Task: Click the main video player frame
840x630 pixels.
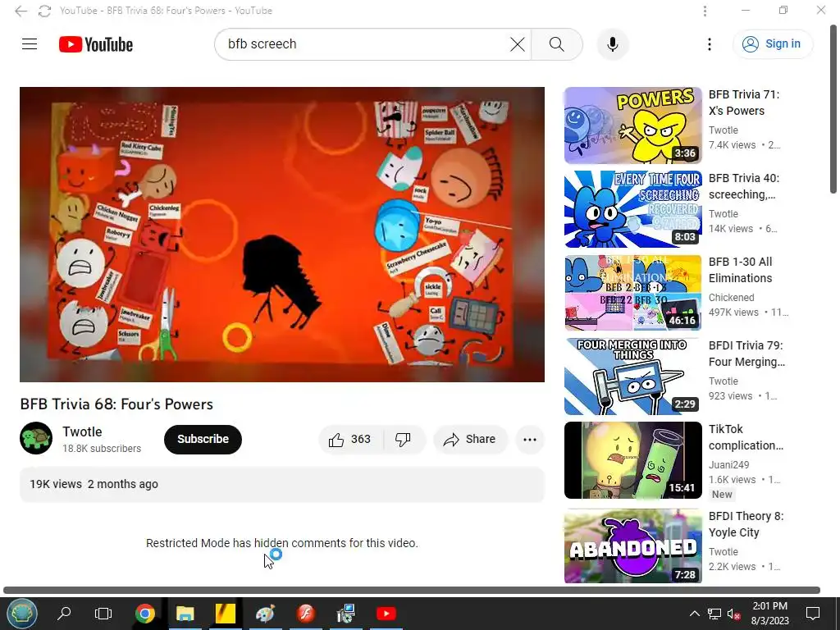Action: tap(282, 234)
